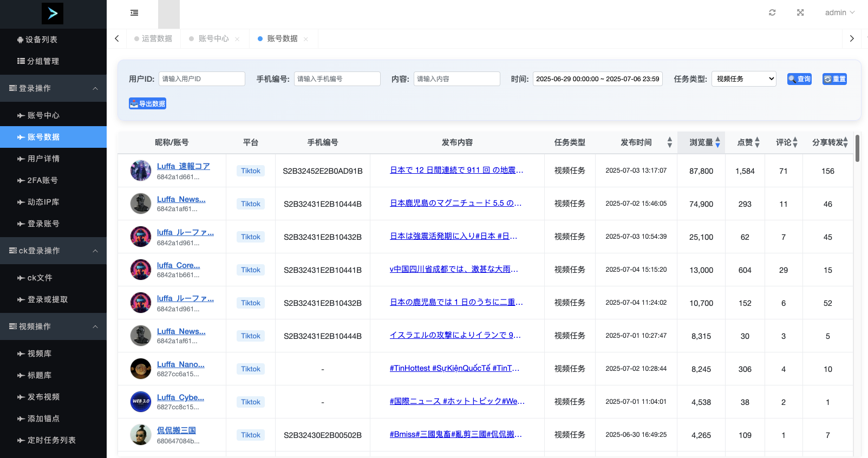Viewport: 868px width, 458px height.
Task: Open 视频库 in the sidebar
Action: (x=40, y=354)
